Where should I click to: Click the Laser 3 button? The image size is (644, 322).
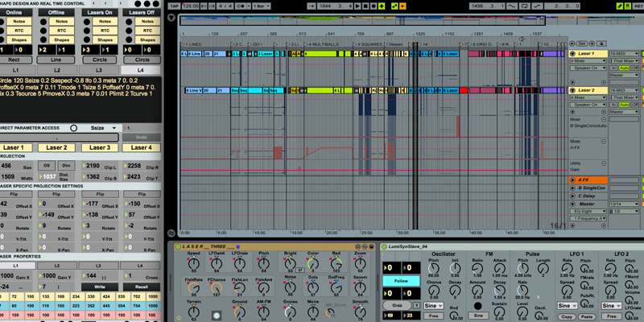pos(100,147)
